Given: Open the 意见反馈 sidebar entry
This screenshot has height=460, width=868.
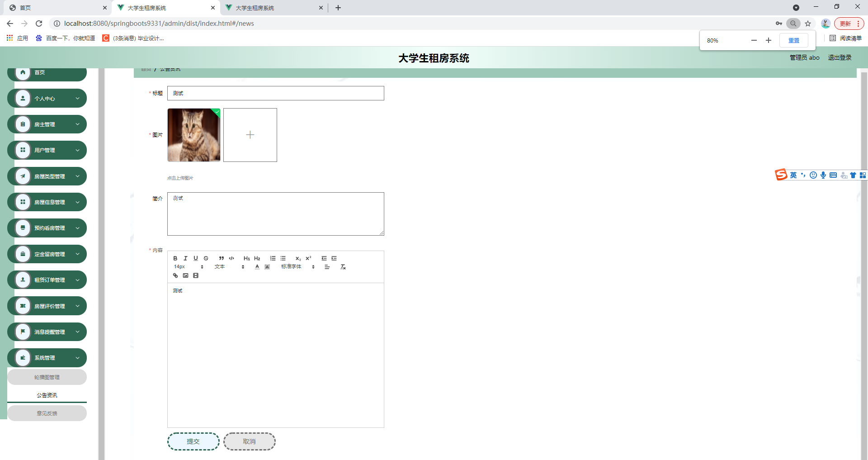Looking at the screenshot, I should (47, 413).
